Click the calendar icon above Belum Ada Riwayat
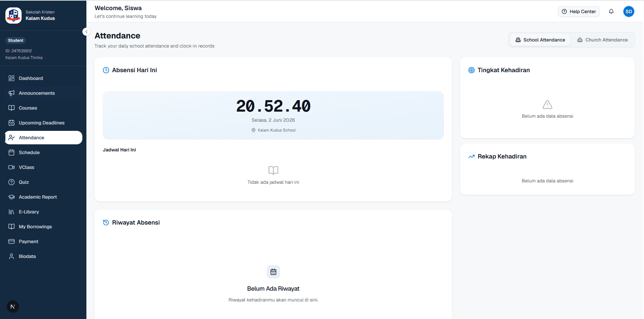The height and width of the screenshot is (319, 644). [273, 272]
